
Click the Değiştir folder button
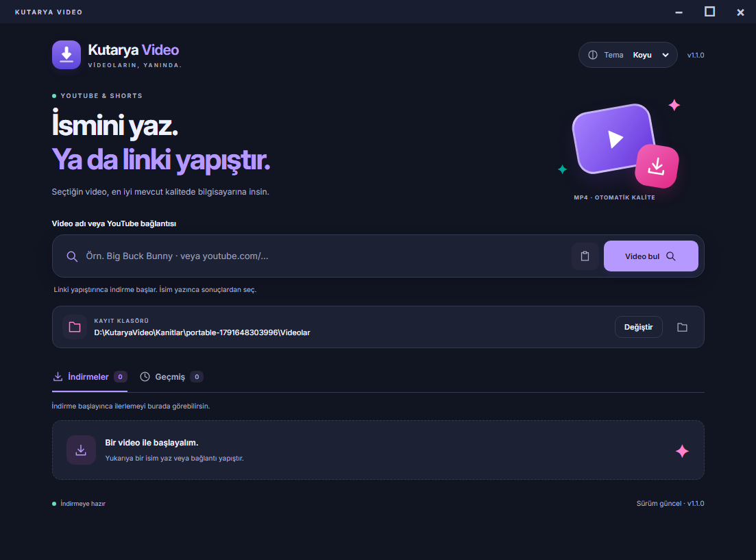(638, 327)
